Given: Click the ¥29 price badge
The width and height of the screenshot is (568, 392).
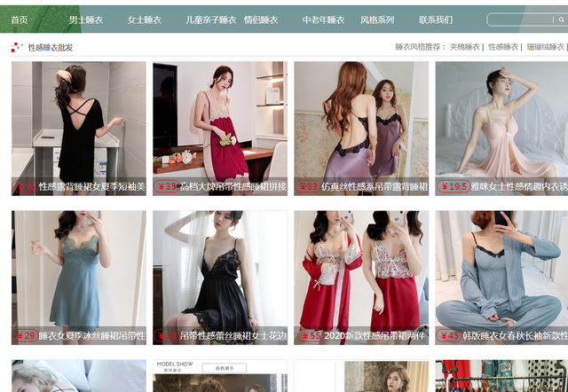Looking at the screenshot, I should (25, 336).
